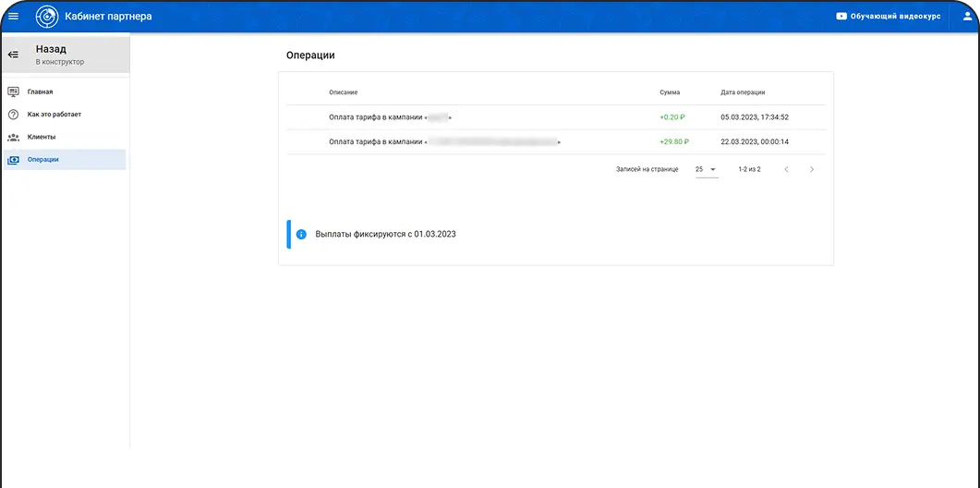Click the Дата операции column header
980x488 pixels.
tap(743, 92)
